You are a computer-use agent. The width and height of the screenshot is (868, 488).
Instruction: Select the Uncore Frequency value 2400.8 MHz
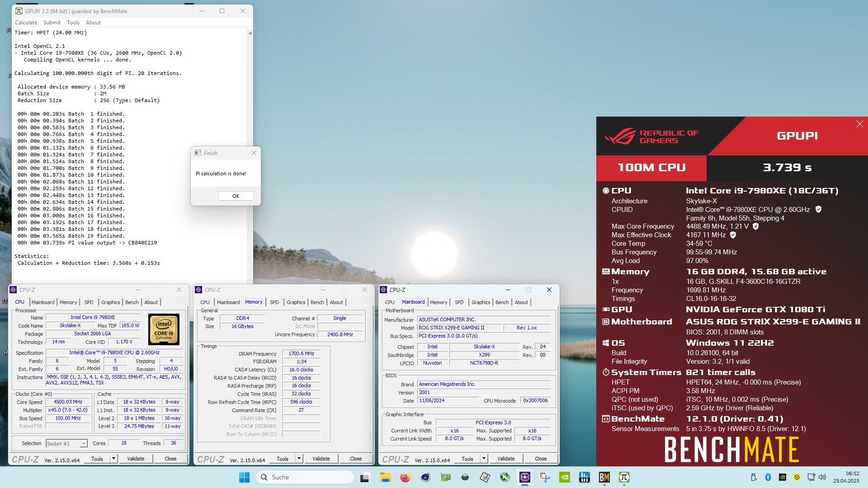pyautogui.click(x=340, y=335)
